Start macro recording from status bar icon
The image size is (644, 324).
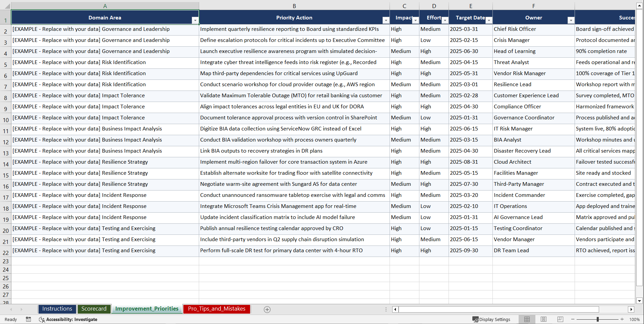pos(28,319)
